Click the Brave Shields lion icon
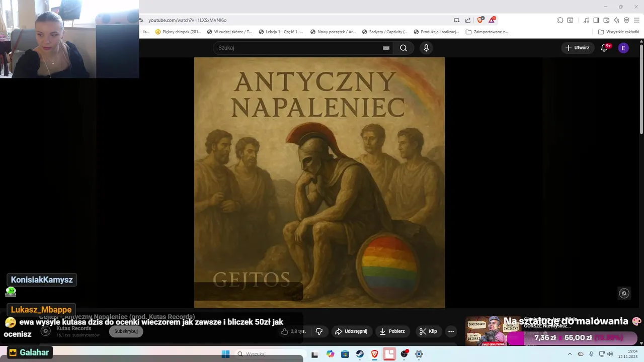This screenshot has height=362, width=644. 480,20
